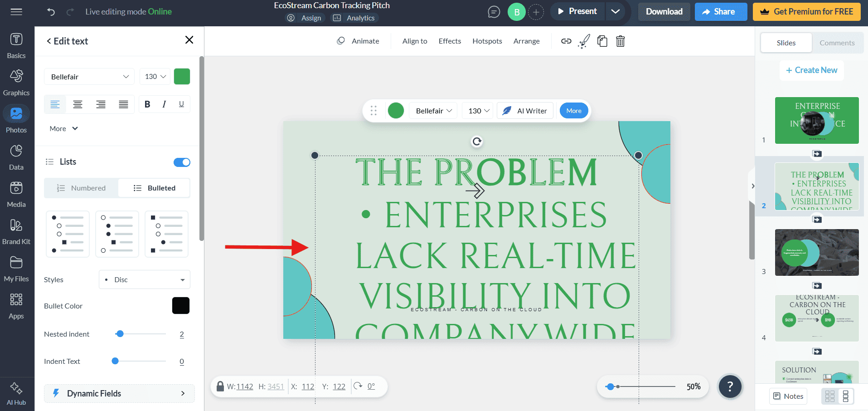Screen dimensions: 868x411
Task: Click the blue More button in floating toolbar
Action: [x=574, y=111]
